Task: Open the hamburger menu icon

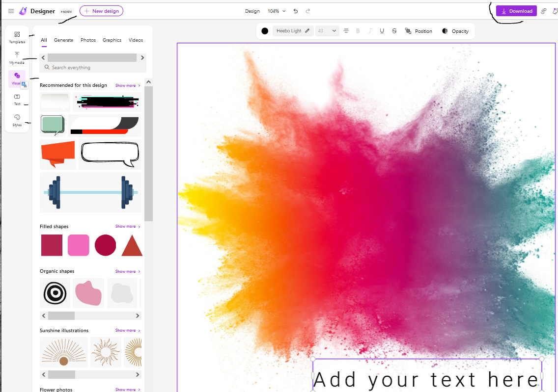Action: coord(11,11)
